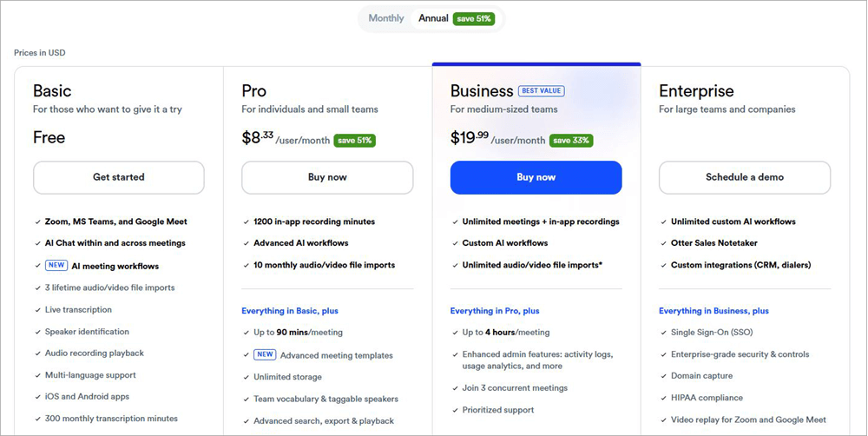Select the Annual billing option
Viewport: 868px width, 436px height.
433,18
